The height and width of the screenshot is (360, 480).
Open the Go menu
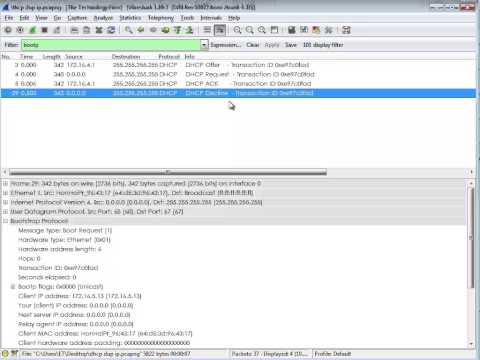[x=57, y=18]
